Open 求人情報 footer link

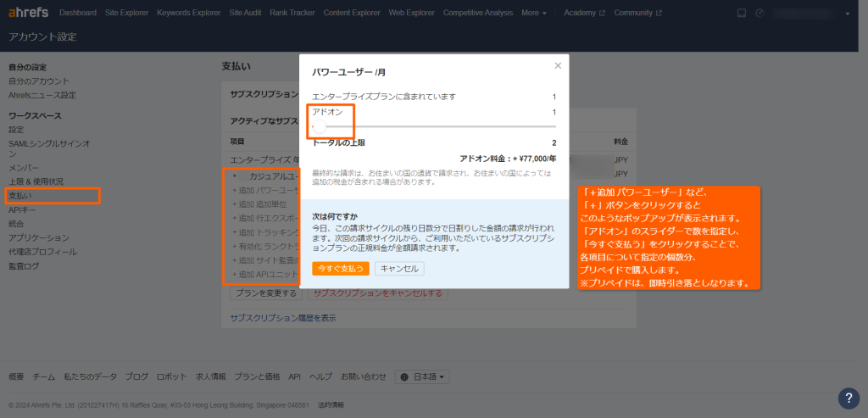coord(210,377)
